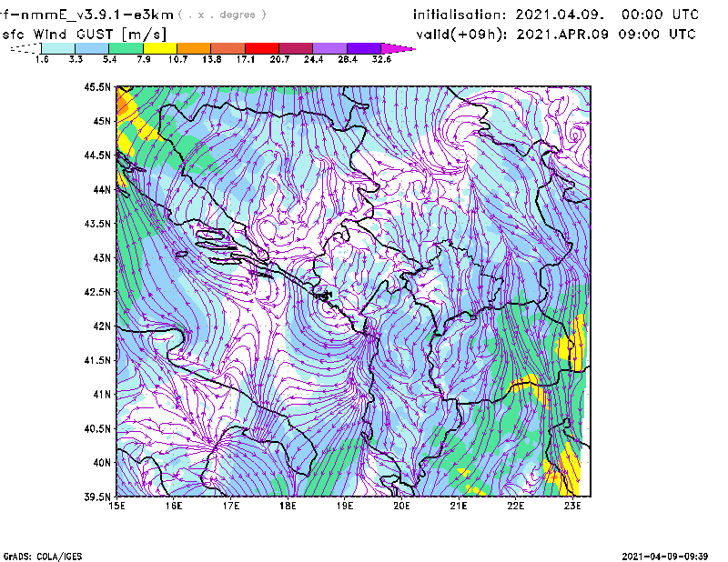Click the '43N' latitude label
This screenshot has width=728, height=562.
point(102,257)
